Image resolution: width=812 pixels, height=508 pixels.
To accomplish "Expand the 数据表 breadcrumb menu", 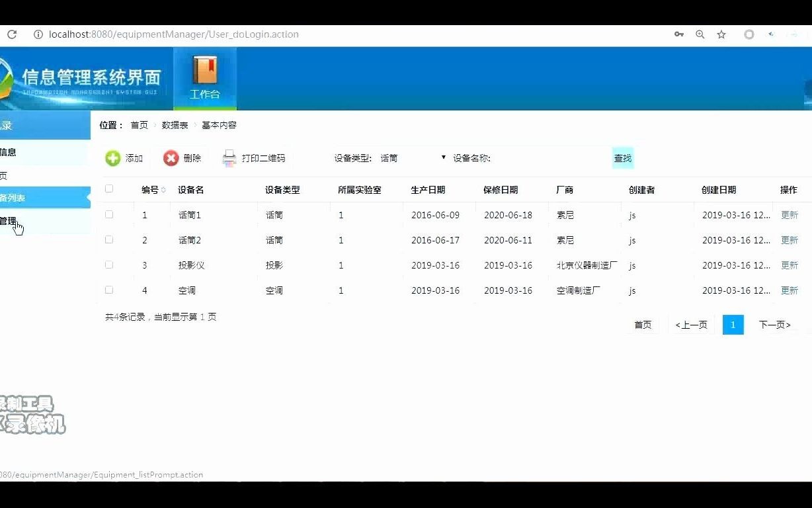I will (175, 124).
